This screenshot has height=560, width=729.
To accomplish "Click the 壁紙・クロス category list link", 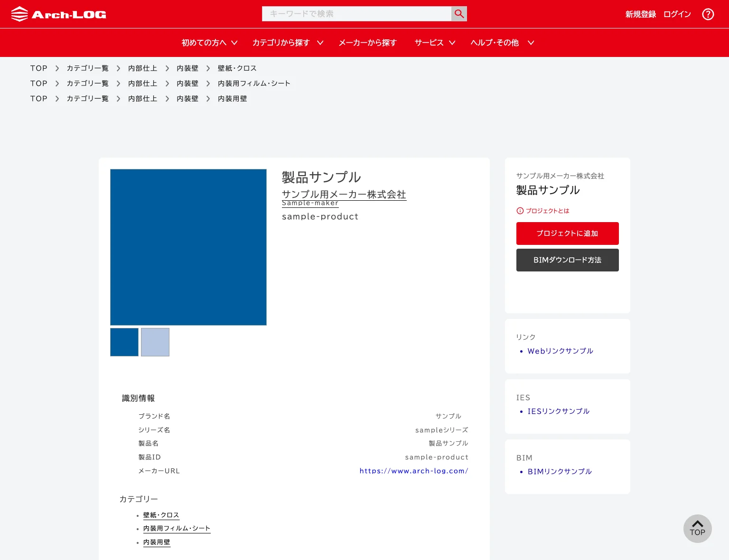I will tap(161, 515).
